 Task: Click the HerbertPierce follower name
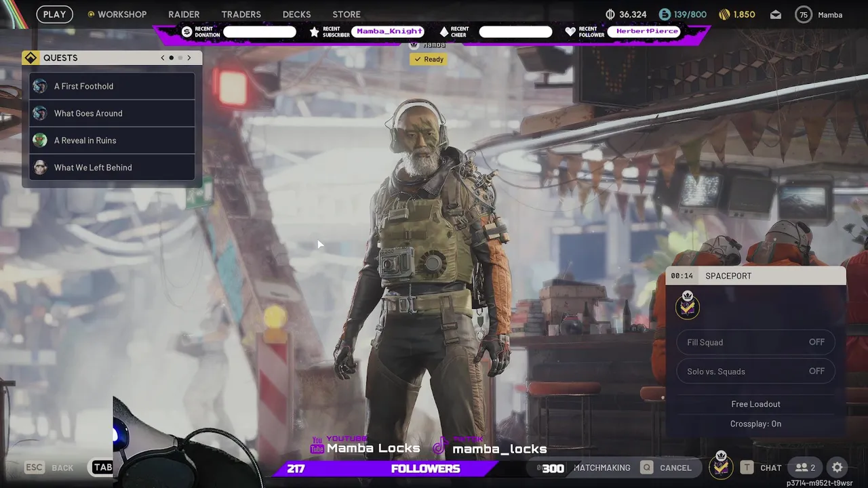coord(647,32)
